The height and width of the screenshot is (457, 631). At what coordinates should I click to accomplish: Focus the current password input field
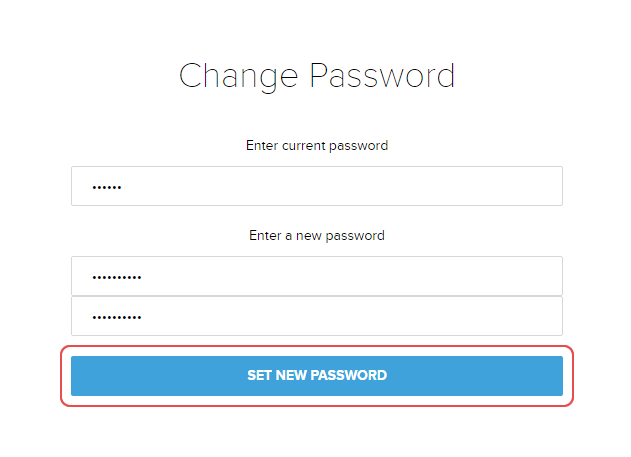(x=316, y=186)
